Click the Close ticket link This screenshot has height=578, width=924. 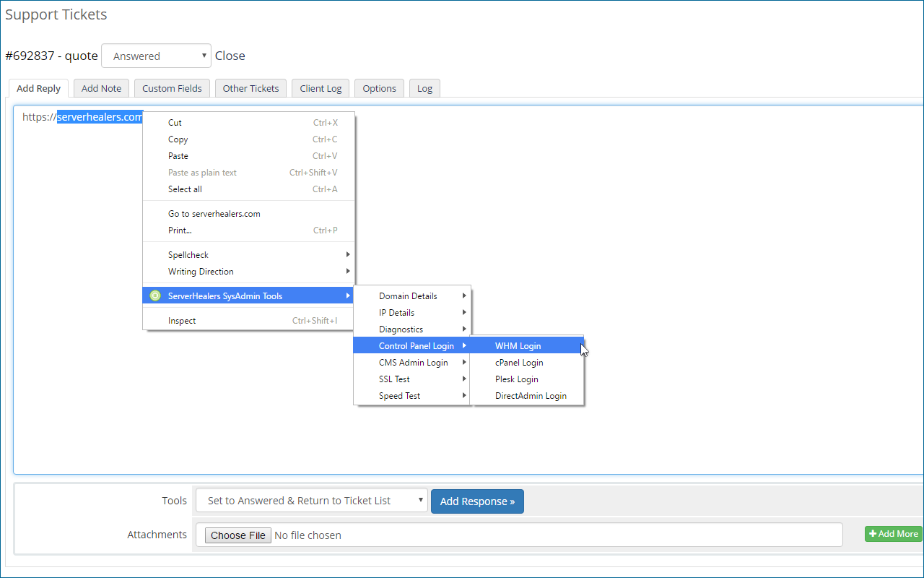coord(230,56)
